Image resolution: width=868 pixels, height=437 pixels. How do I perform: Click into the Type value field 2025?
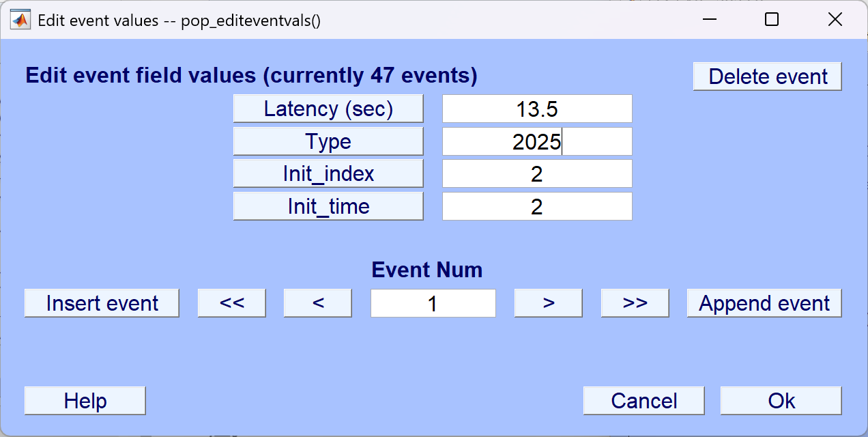point(537,142)
